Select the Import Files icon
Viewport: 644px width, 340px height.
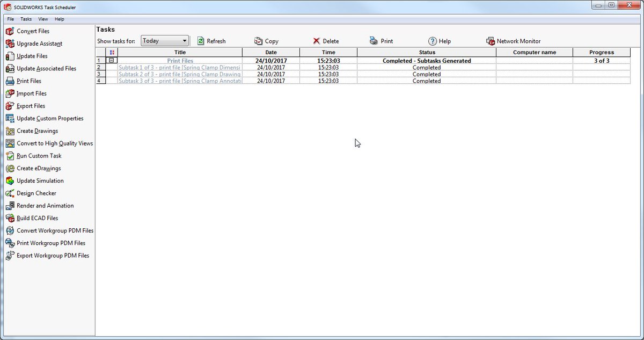point(10,93)
